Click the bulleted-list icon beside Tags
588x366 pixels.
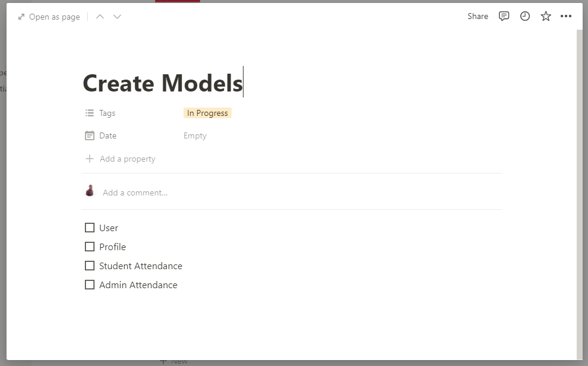pos(89,113)
